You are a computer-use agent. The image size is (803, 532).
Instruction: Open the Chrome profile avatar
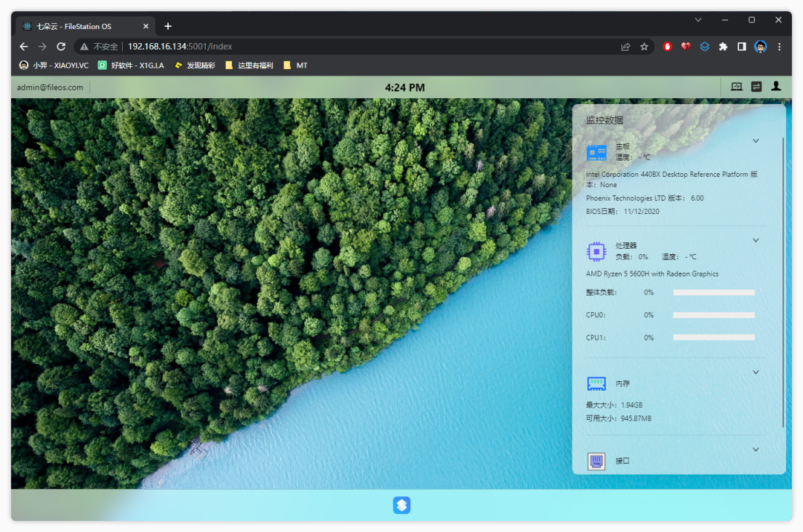761,47
